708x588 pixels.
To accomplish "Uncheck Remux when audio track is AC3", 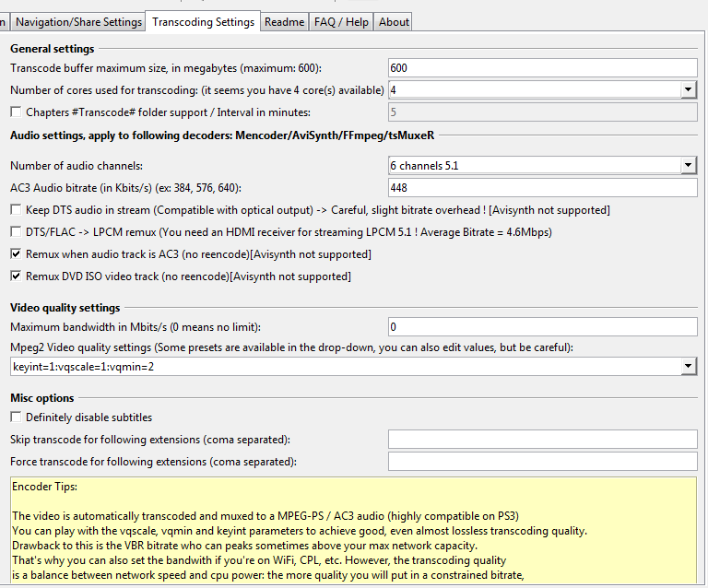I will [x=16, y=254].
